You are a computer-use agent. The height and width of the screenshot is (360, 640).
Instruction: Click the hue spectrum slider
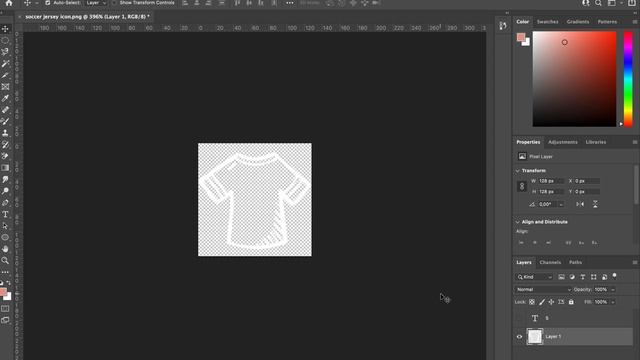(628, 79)
